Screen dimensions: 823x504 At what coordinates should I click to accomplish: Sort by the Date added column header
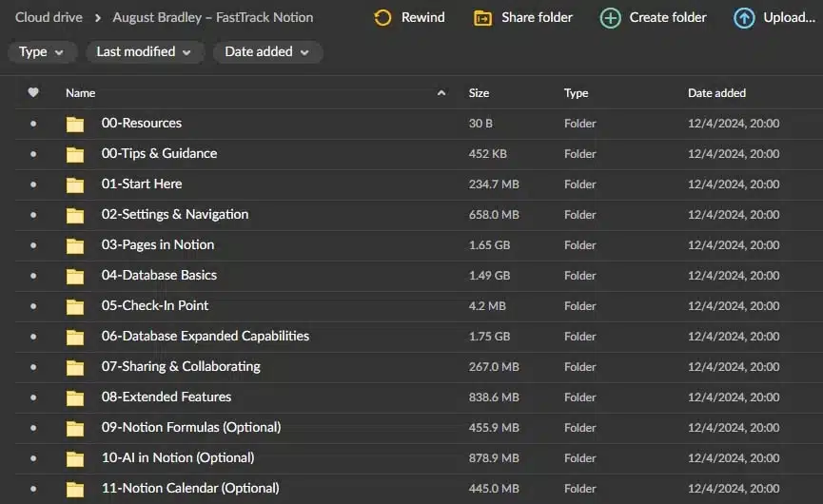click(716, 93)
